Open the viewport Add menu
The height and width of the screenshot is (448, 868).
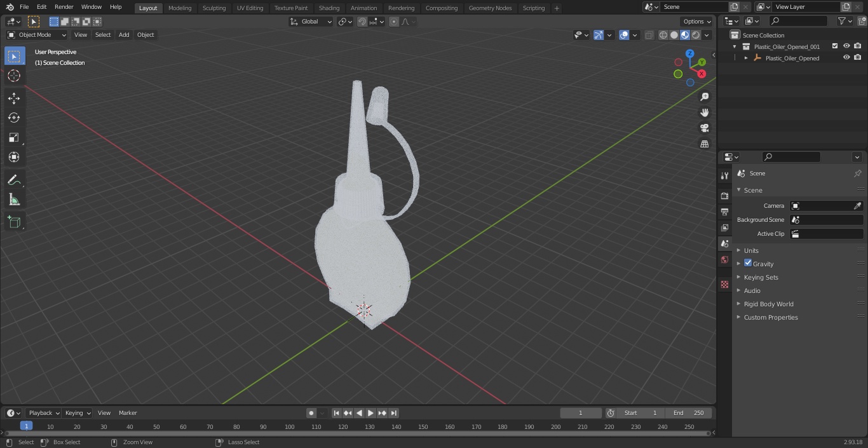tap(124, 35)
